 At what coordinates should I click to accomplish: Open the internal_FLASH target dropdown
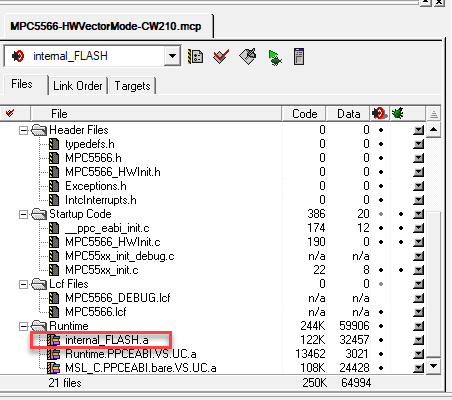(x=172, y=56)
